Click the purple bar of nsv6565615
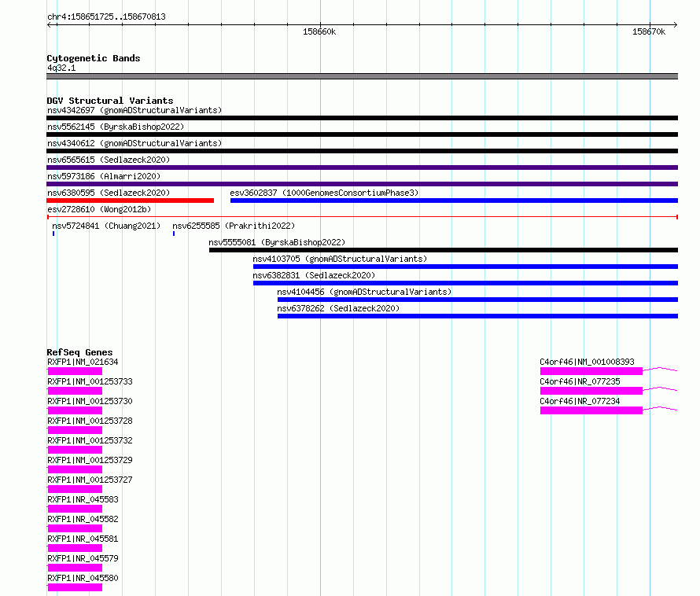700x596 pixels. (x=362, y=167)
